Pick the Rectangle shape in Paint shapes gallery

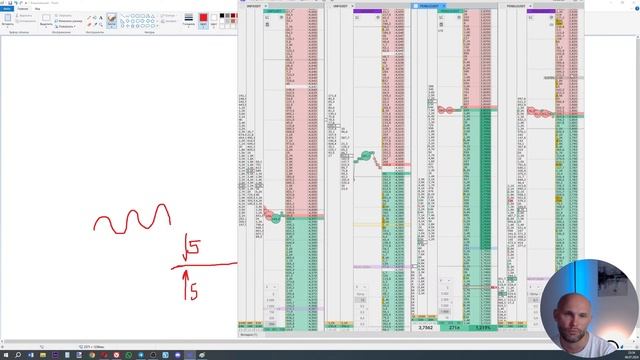138,16
